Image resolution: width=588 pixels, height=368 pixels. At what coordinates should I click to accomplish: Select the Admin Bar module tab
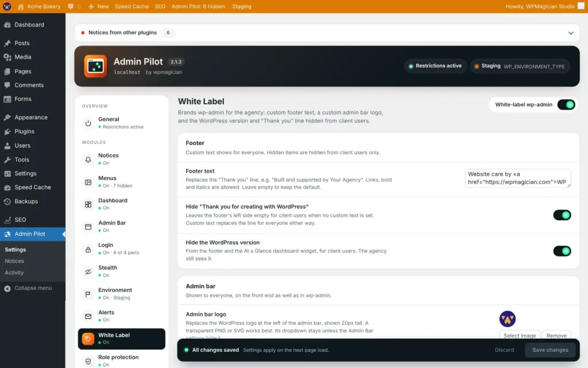point(122,227)
